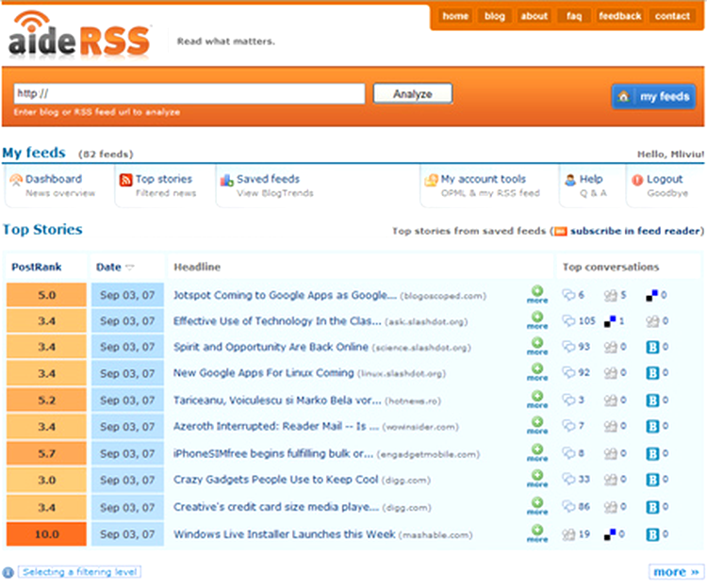Click the orange feed icon beside subscribe

coord(561,232)
